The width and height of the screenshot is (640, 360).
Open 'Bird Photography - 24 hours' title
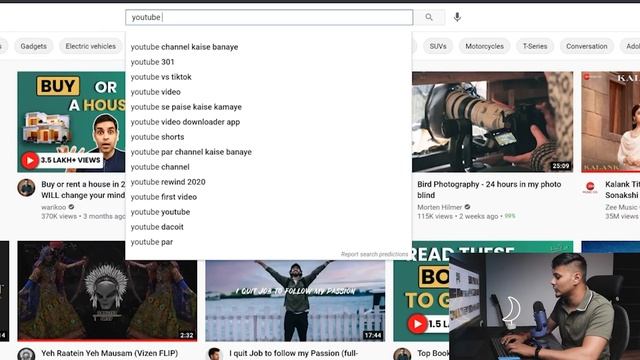[x=489, y=189]
